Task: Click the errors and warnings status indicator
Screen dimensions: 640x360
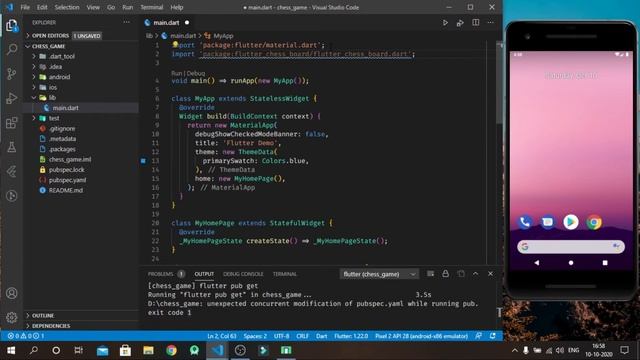Action: pos(26,336)
